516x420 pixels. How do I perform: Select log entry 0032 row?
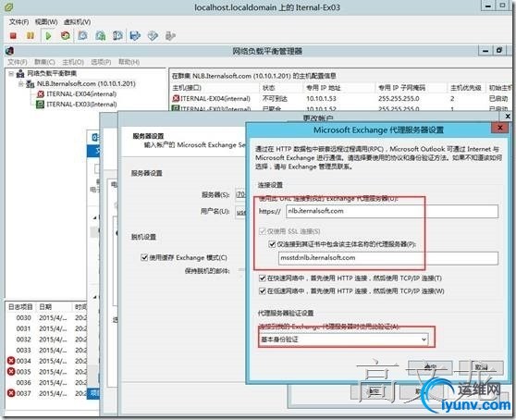coord(46,340)
